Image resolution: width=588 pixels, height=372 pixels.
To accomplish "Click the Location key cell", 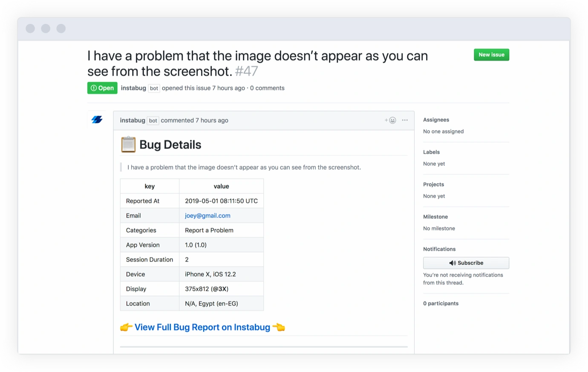I will [150, 303].
